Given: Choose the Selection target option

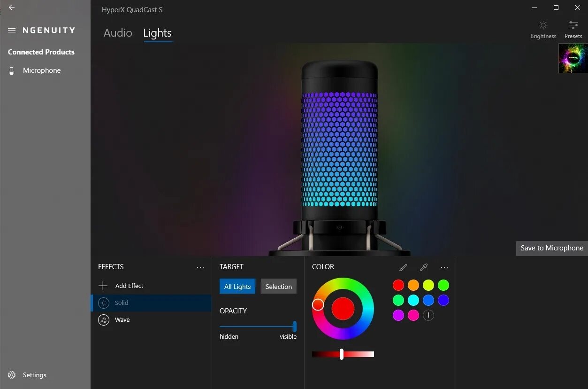Looking at the screenshot, I should [279, 287].
